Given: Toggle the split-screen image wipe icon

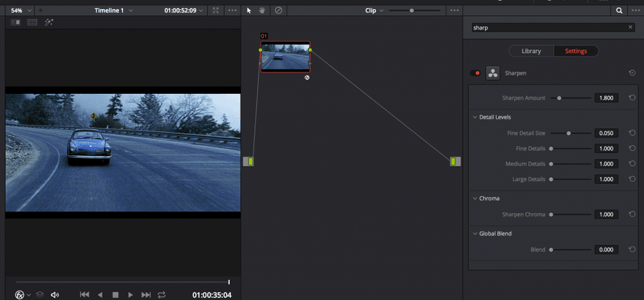Looking at the screenshot, I should 16,22.
